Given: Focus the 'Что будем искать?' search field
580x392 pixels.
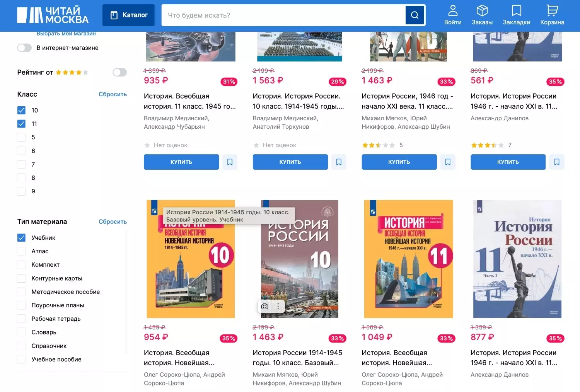Looking at the screenshot, I should (283, 15).
